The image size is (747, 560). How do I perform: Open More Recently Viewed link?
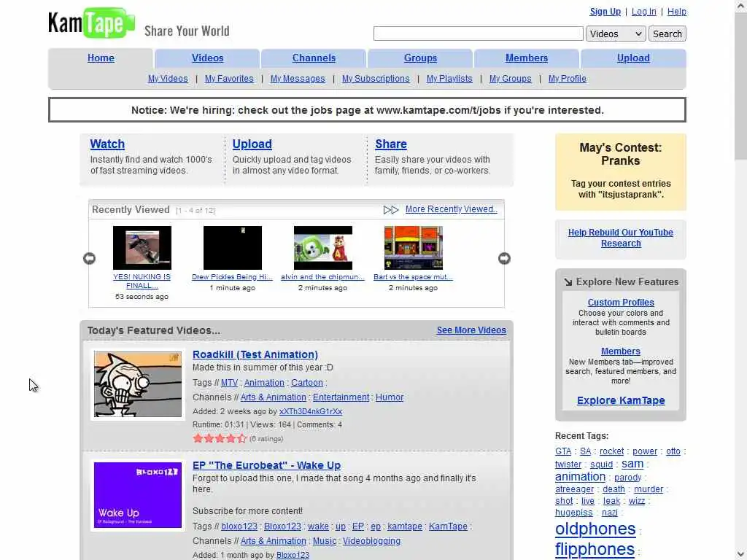coord(451,209)
